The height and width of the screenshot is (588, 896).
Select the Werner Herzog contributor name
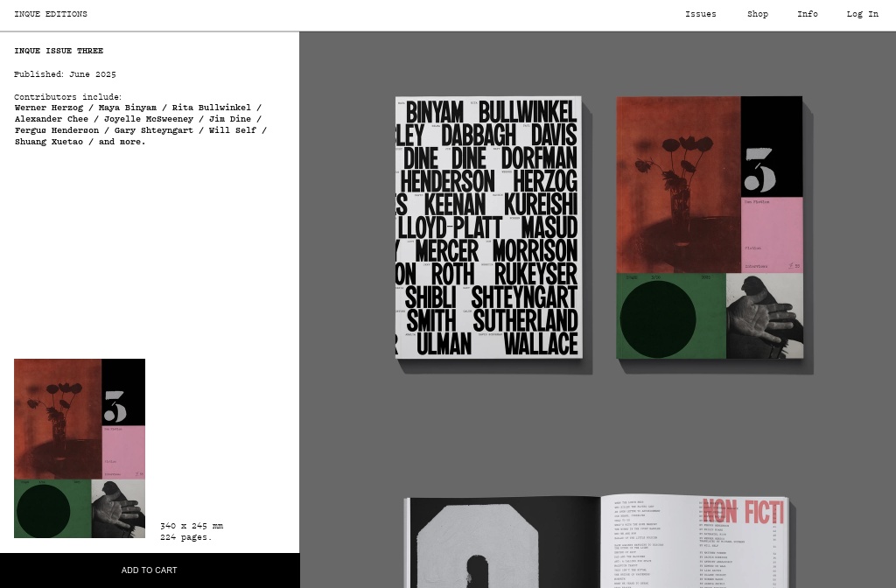49,108
